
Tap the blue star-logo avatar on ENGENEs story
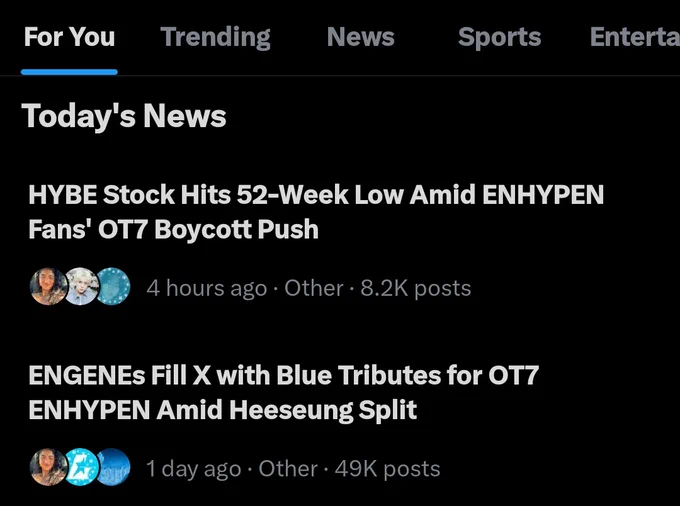pyautogui.click(x=81, y=467)
